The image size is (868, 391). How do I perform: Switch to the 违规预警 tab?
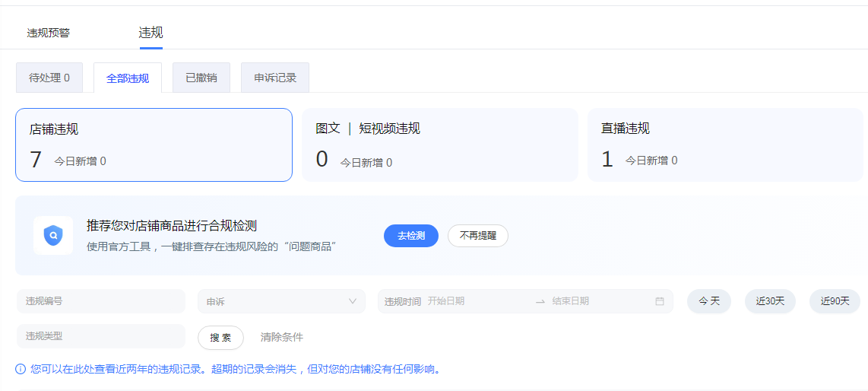pyautogui.click(x=49, y=33)
